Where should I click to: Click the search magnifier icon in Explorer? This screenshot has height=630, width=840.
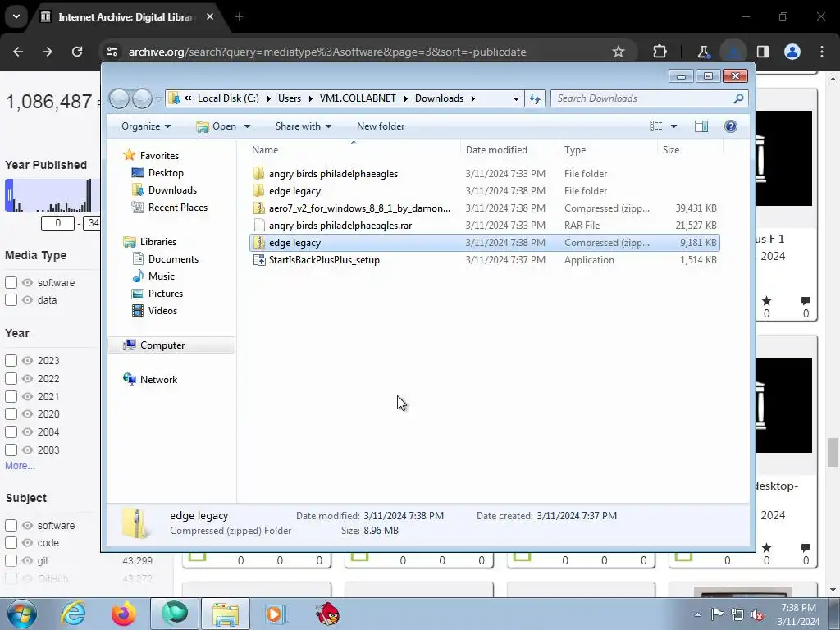tap(738, 98)
